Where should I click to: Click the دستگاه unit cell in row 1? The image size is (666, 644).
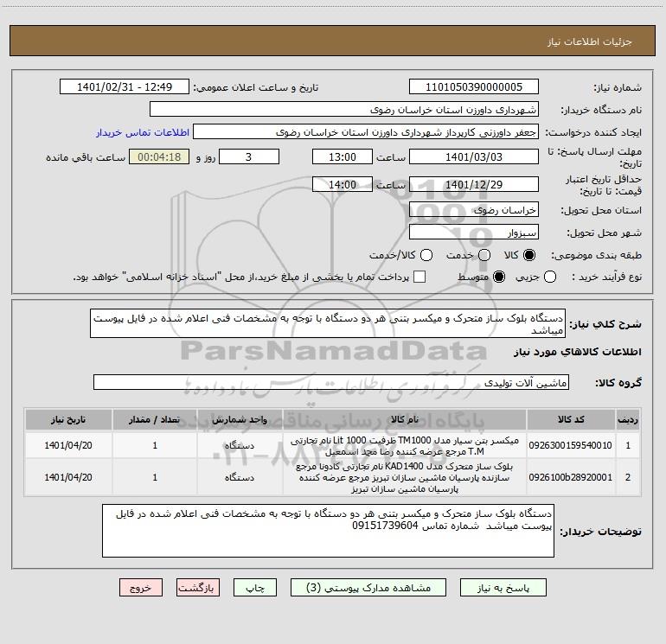(x=240, y=445)
